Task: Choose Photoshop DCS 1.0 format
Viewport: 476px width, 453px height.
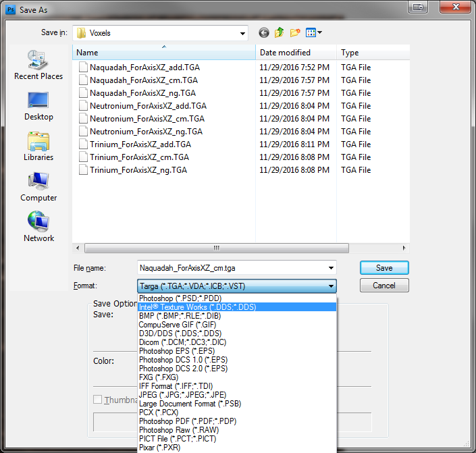Action: (237, 360)
